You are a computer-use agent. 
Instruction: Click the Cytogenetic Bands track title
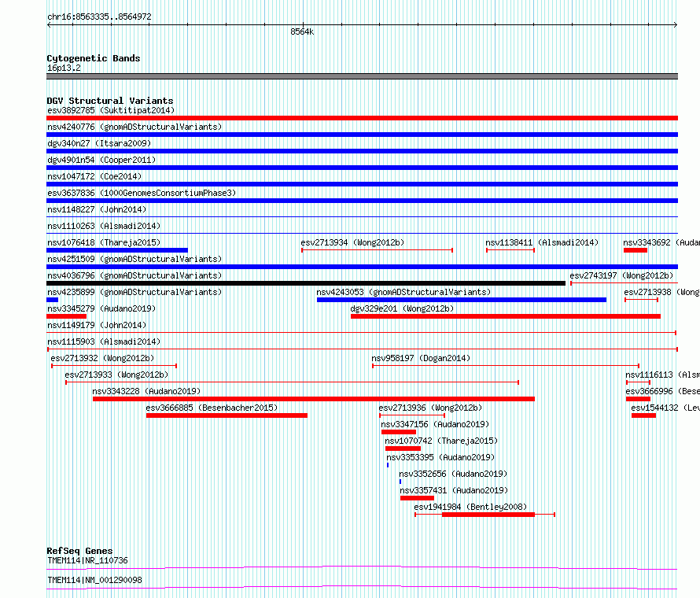point(94,58)
